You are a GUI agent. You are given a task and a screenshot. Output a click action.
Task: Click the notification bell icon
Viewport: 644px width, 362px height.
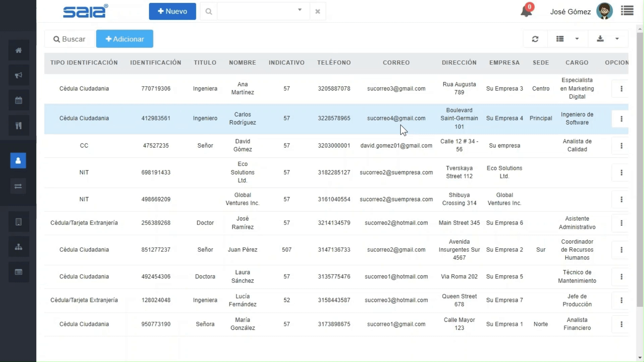[526, 12]
